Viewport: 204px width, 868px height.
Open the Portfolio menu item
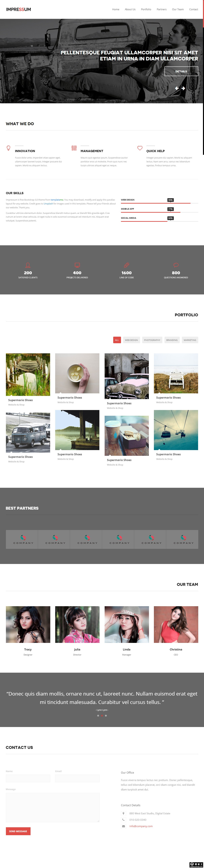pyautogui.click(x=146, y=9)
